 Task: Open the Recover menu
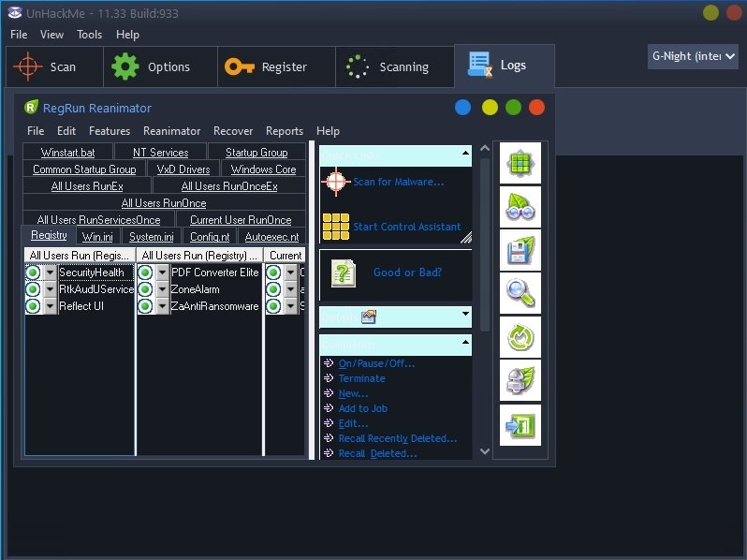233,131
